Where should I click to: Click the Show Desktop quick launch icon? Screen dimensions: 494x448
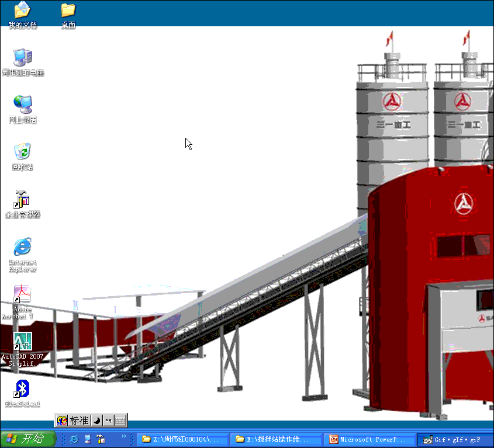pos(88,439)
